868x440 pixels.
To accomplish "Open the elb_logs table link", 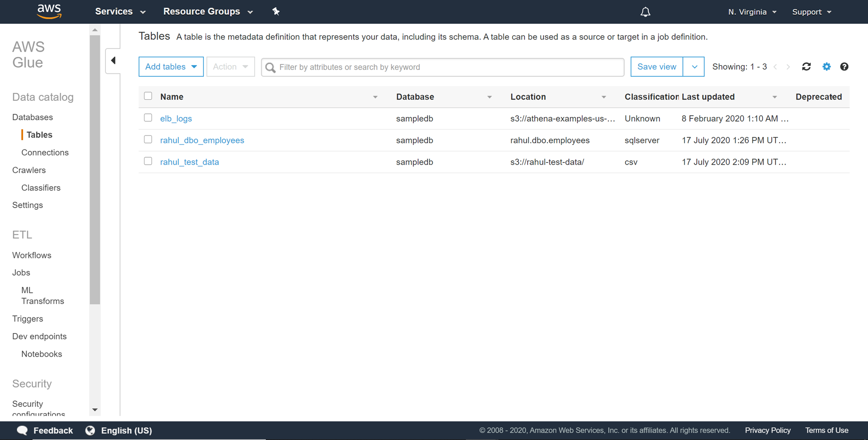I will point(176,119).
